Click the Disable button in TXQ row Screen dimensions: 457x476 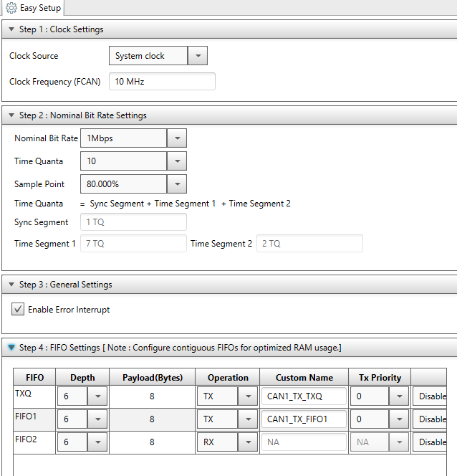point(430,396)
